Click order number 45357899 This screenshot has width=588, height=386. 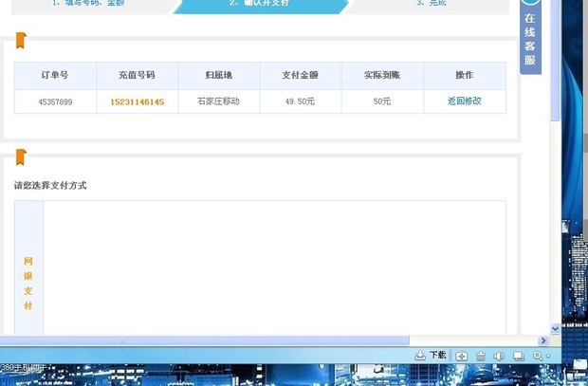[x=55, y=102]
